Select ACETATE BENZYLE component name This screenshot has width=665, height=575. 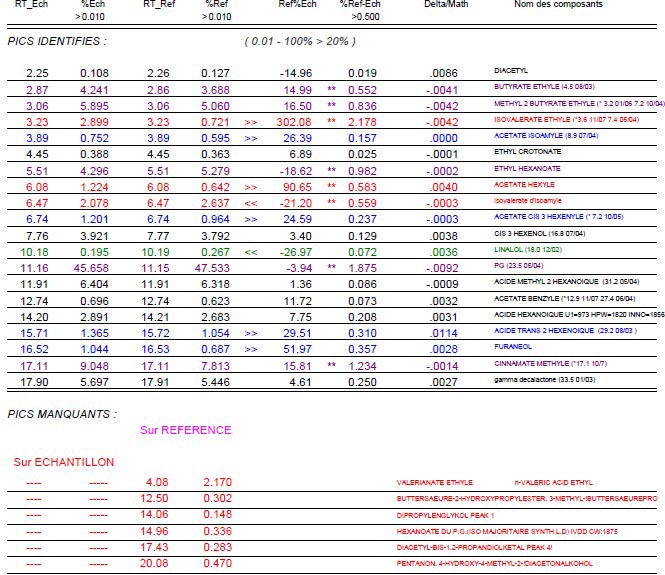[564, 299]
